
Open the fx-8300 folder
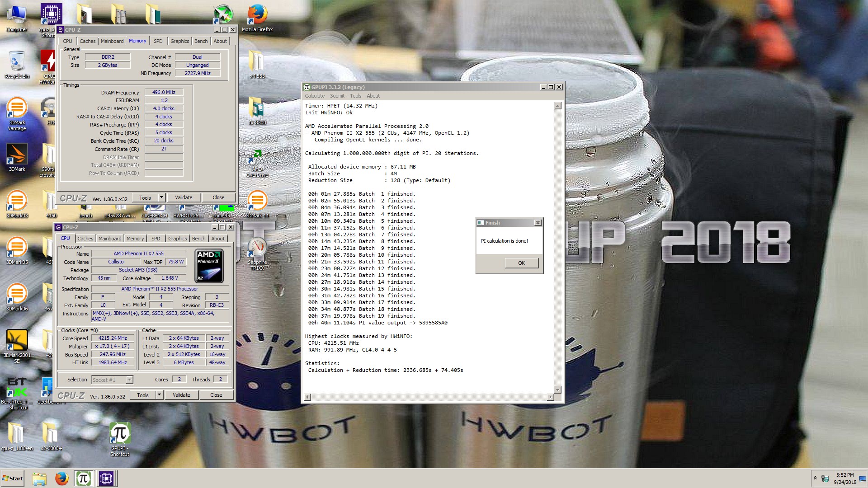click(x=257, y=111)
